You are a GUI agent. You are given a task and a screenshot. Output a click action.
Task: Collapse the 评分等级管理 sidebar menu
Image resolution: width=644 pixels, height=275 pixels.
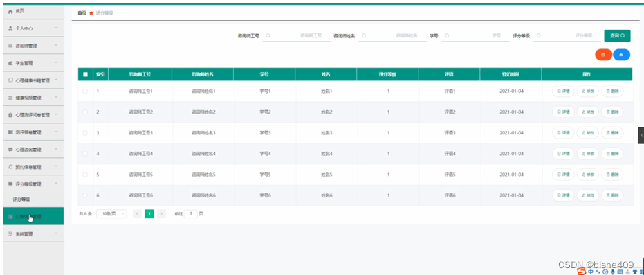pos(33,184)
